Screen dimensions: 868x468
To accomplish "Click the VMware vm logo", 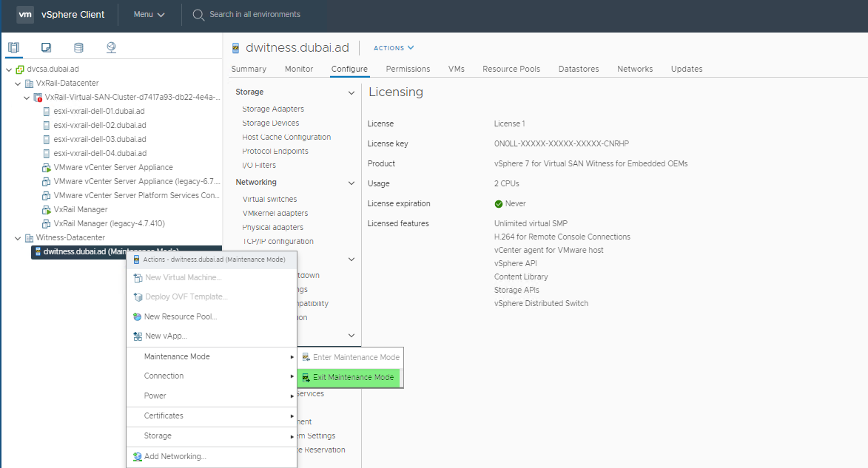I will pos(25,14).
